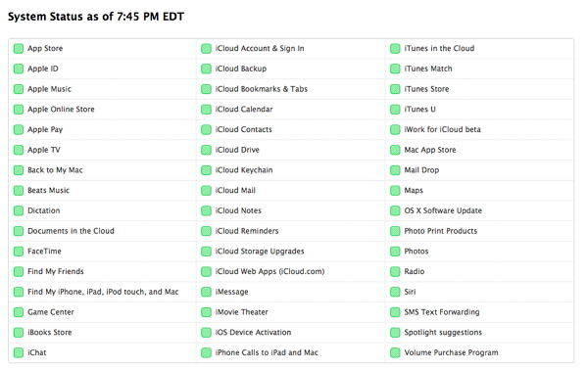
Task: Click the green icon beside iTunes Match
Action: click(395, 69)
